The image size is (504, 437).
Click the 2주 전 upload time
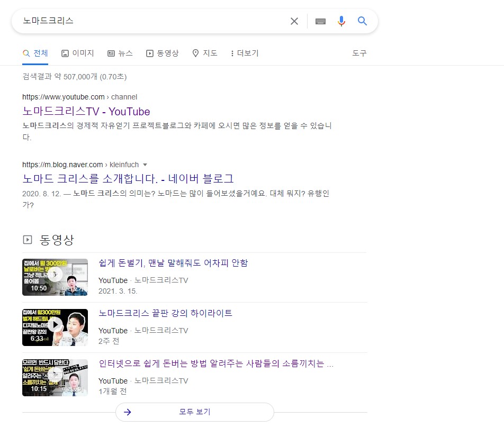click(x=109, y=341)
